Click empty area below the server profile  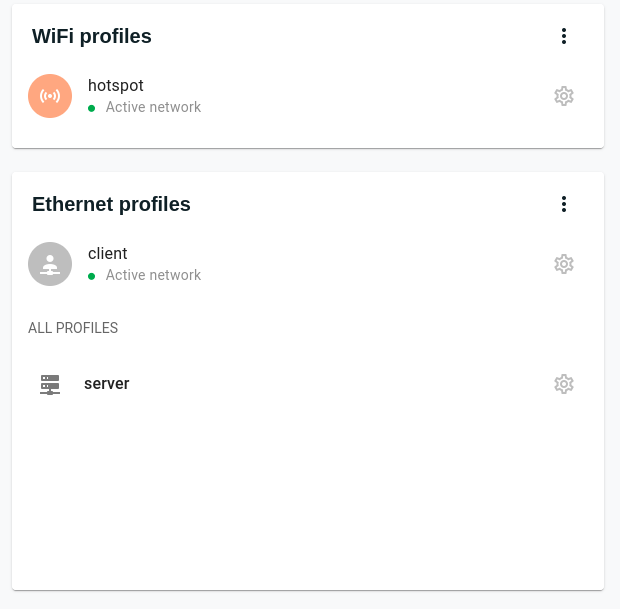click(300, 490)
